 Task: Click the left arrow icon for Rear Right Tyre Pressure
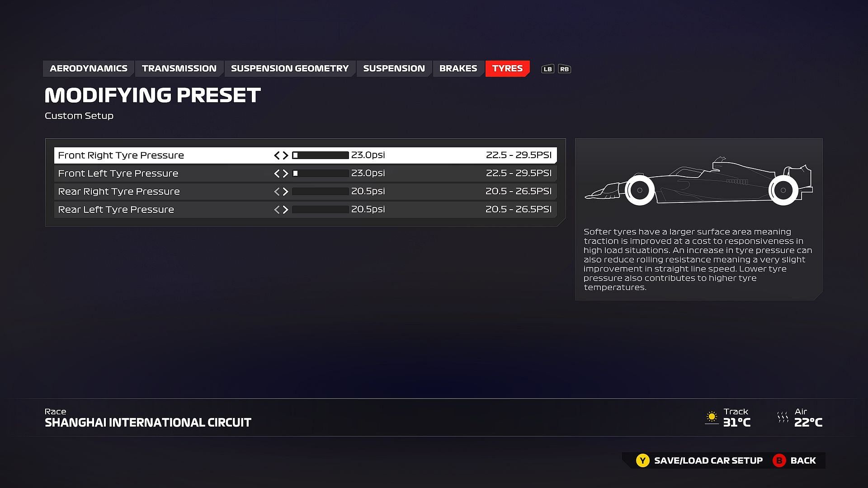(276, 191)
